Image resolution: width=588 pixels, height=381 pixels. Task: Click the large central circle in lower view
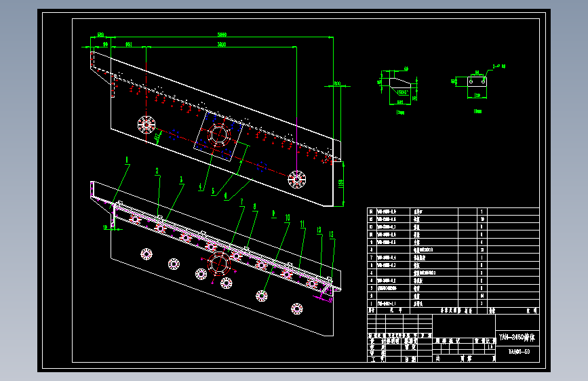[219, 263]
